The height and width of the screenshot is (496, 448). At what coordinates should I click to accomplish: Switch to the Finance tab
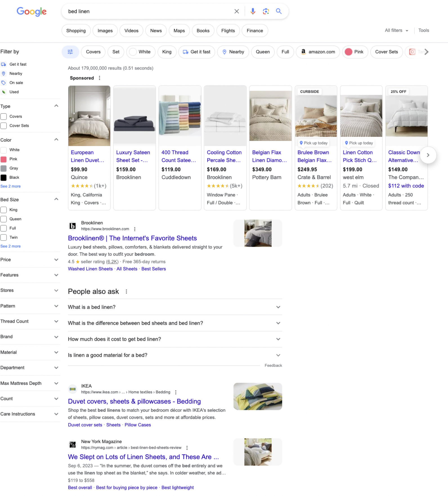coord(255,31)
